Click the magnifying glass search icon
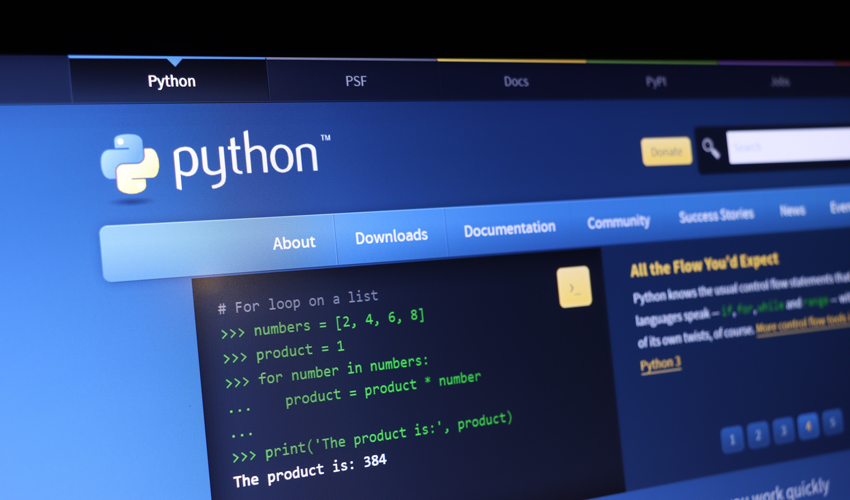Screen dimensions: 850x500 coord(711,149)
